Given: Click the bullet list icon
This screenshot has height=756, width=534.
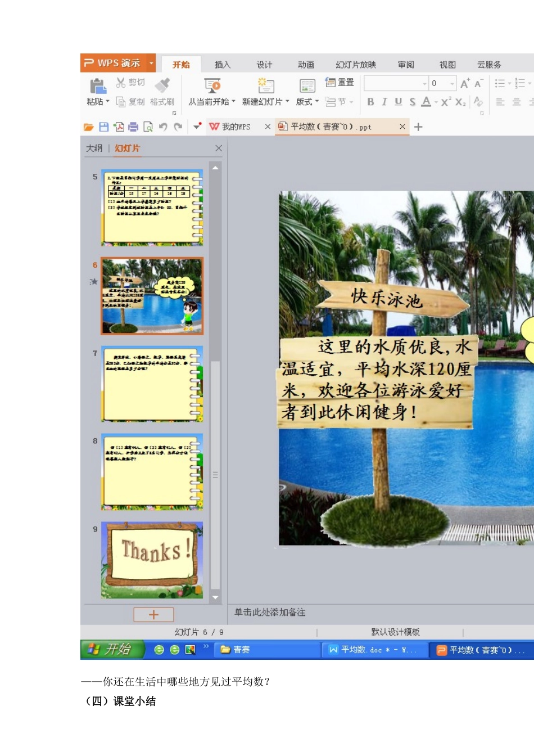Looking at the screenshot, I should click(x=500, y=83).
